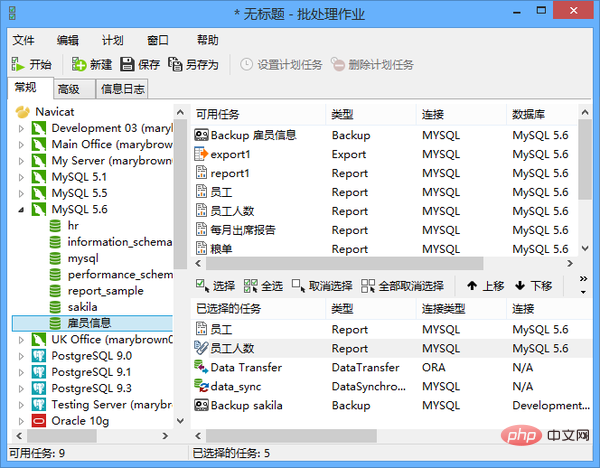
Task: Select the 员工人数 row in selected tasks
Action: (x=391, y=348)
